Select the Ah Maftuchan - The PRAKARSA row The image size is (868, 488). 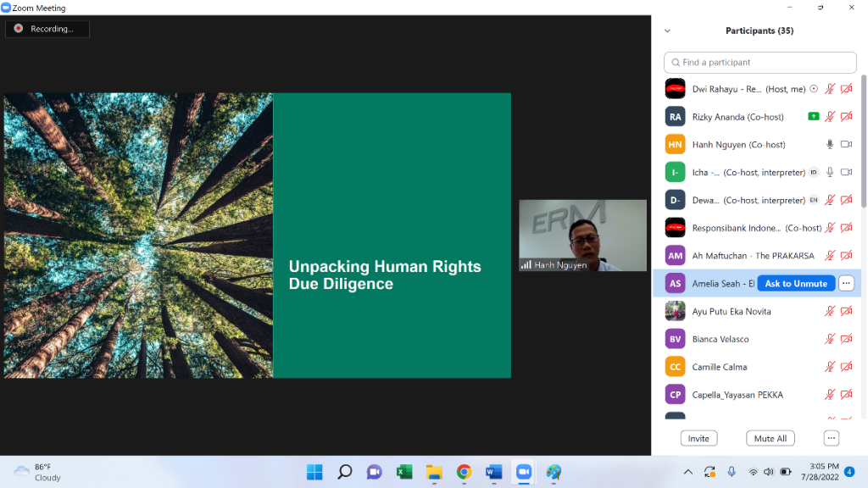point(757,256)
